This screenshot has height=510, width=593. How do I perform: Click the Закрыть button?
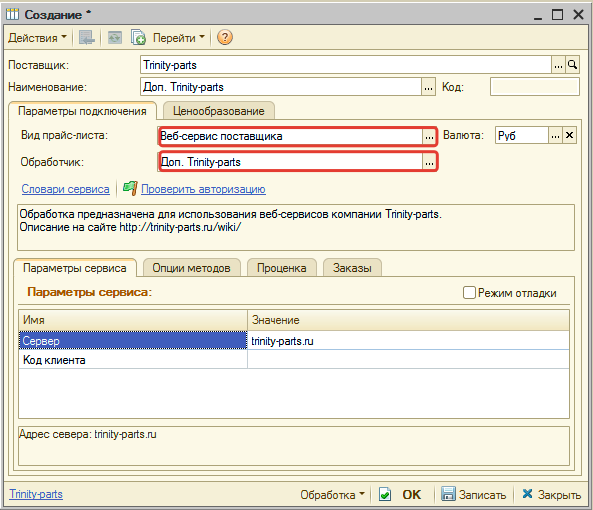552,494
